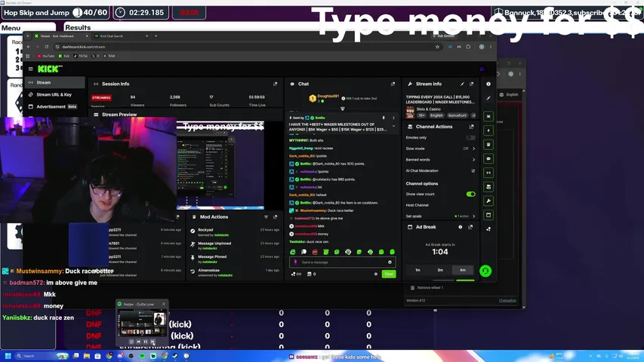Pop out the Channel Actions panel
The height and width of the screenshot is (362, 644).
tap(472, 127)
